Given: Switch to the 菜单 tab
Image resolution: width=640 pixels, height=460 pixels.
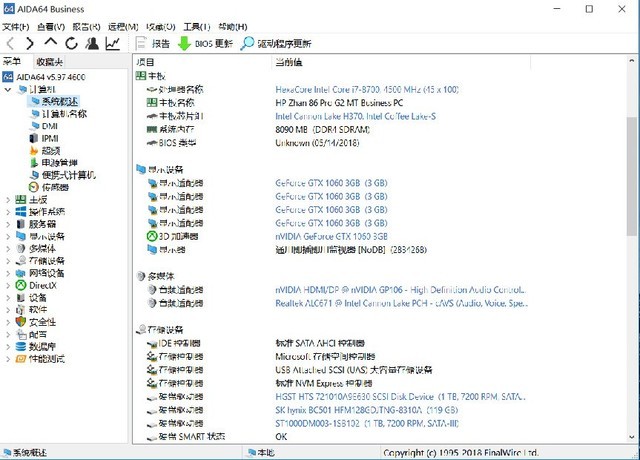Looking at the screenshot, I should point(12,62).
